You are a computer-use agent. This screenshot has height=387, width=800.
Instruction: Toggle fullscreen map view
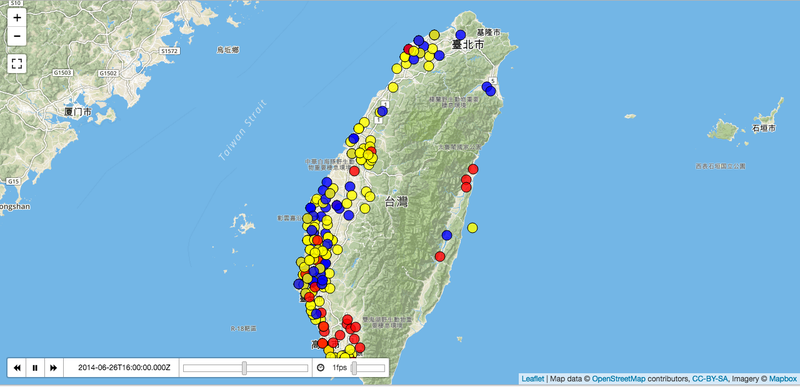click(17, 64)
